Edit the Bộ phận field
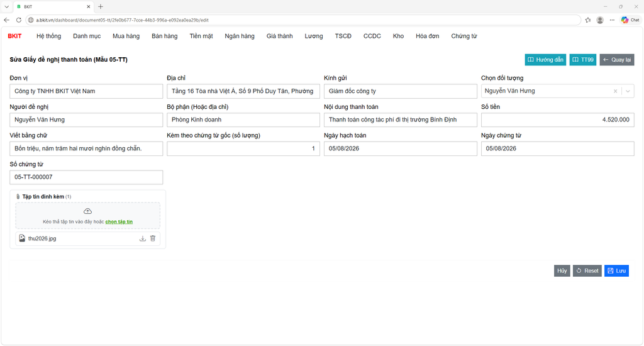 tap(243, 120)
